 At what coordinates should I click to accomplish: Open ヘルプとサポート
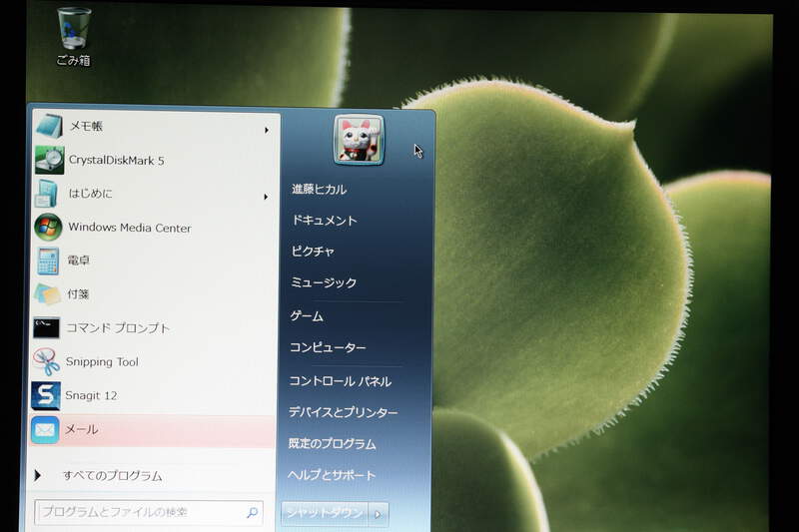click(x=332, y=475)
